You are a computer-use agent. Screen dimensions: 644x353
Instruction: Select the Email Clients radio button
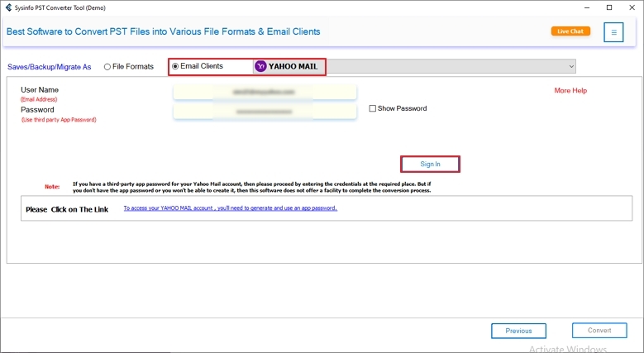175,66
